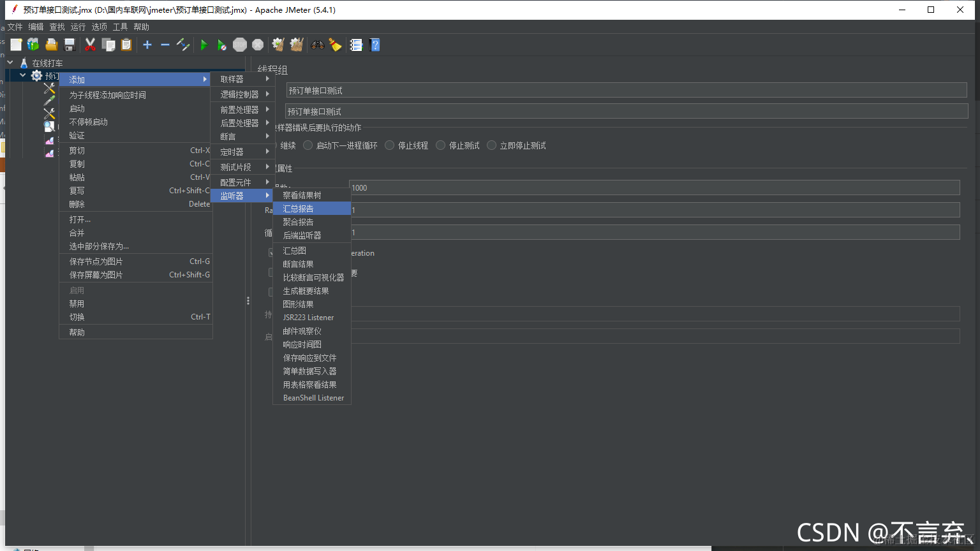Click 保存节点为图片 in context menu
Screen dimensions: 980x551
coord(135,261)
